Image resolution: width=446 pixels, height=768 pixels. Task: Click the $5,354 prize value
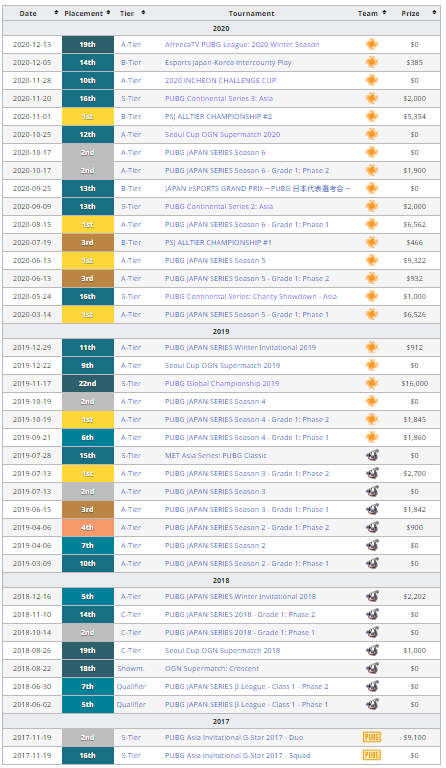coord(415,117)
